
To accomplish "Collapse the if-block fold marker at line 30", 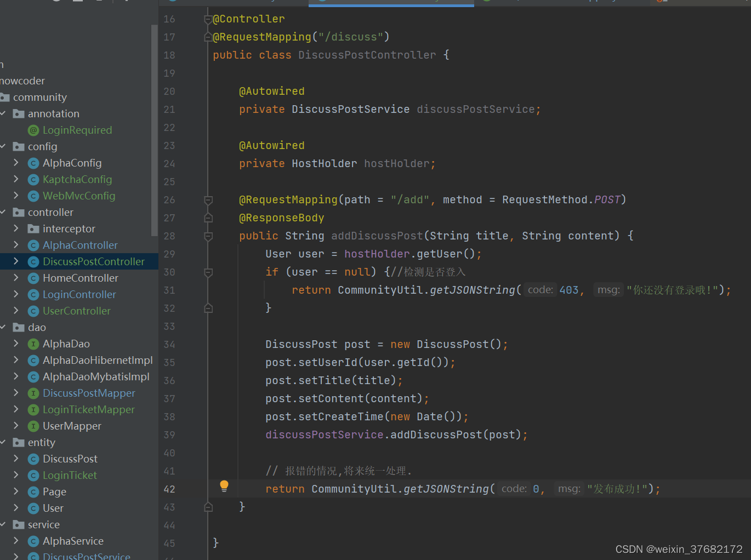I will [208, 272].
